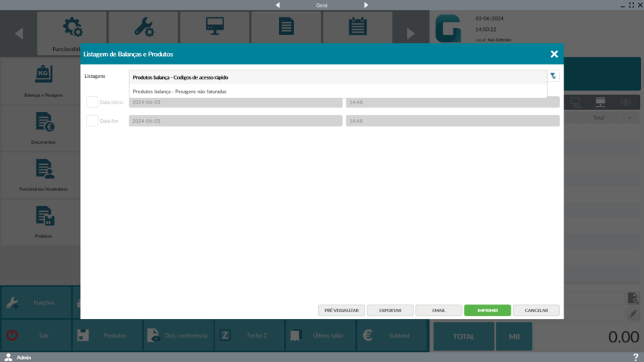Click the help question mark icon
The image size is (644, 362).
[635, 357]
